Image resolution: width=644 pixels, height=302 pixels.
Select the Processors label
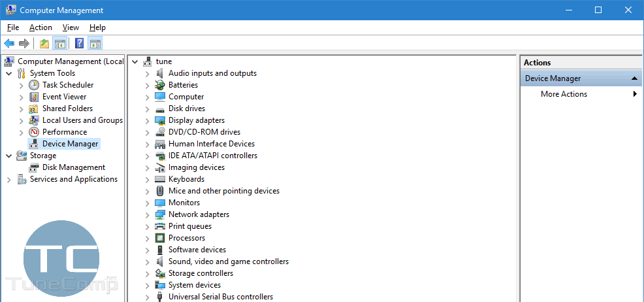pos(186,238)
